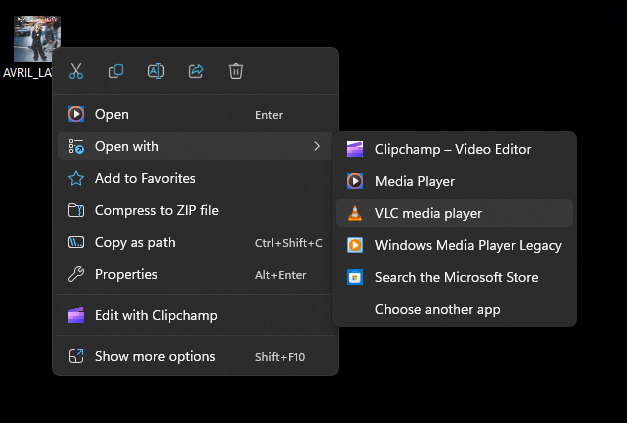Click the Cut scissors icon

[x=76, y=71]
